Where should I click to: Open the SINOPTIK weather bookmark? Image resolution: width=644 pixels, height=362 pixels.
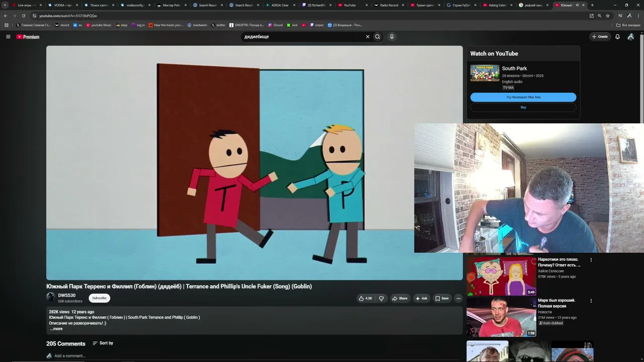(x=247, y=25)
